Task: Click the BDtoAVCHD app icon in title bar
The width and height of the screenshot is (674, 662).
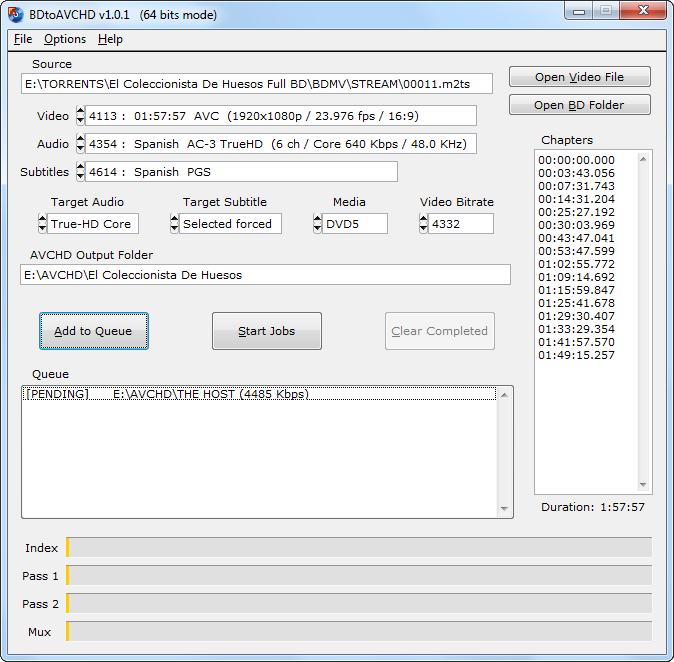Action: pyautogui.click(x=16, y=13)
